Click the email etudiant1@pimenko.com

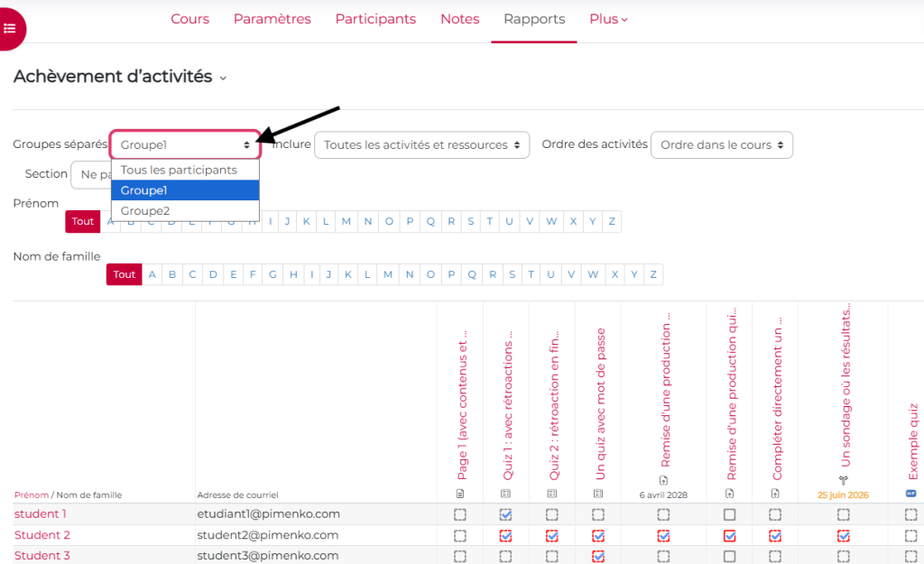click(268, 513)
